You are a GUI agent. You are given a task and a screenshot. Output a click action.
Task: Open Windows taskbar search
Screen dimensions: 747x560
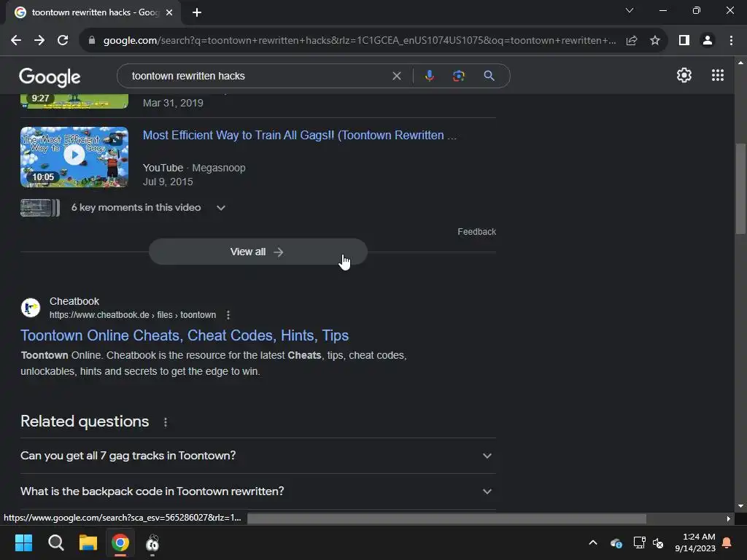pos(55,542)
